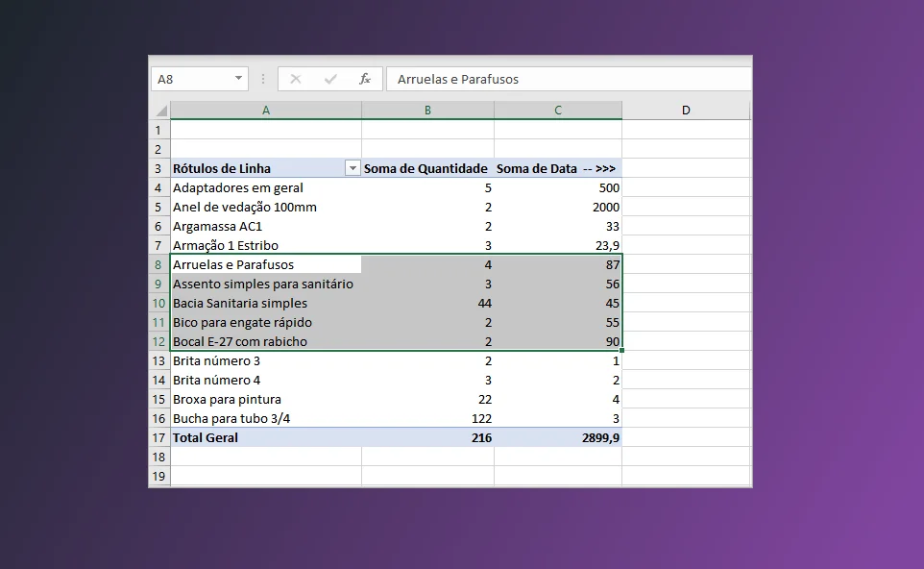
Task: Select the 'Bico para engate rápido' cell
Action: pos(266,323)
